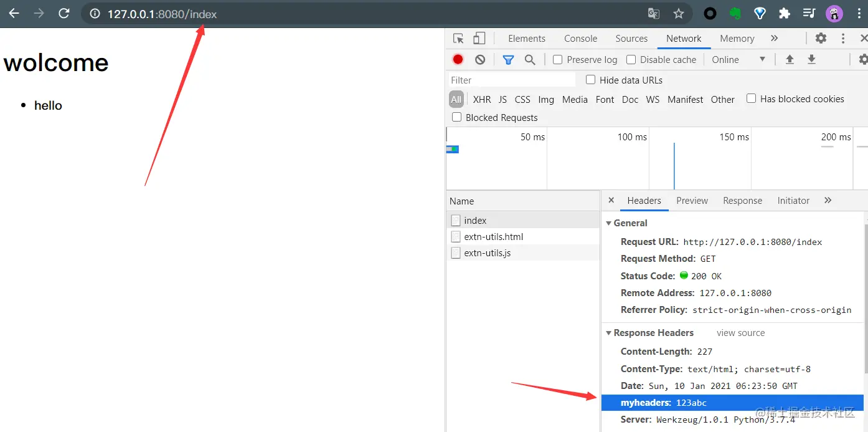Filter requests by XHR

482,99
